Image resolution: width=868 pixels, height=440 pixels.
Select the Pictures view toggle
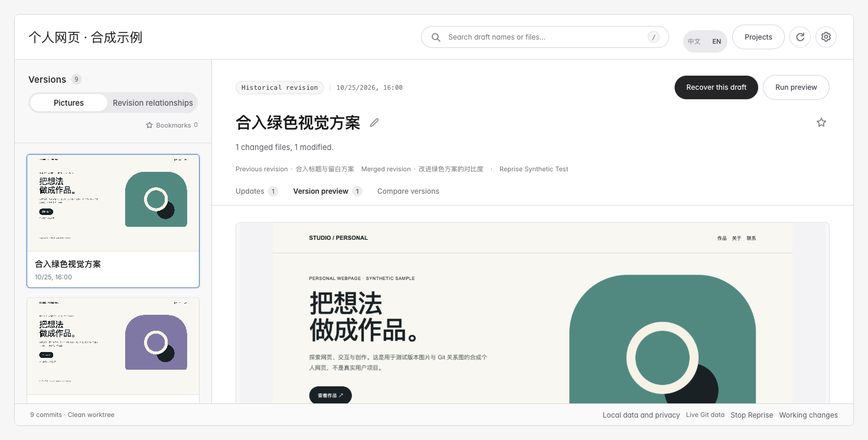tap(68, 103)
